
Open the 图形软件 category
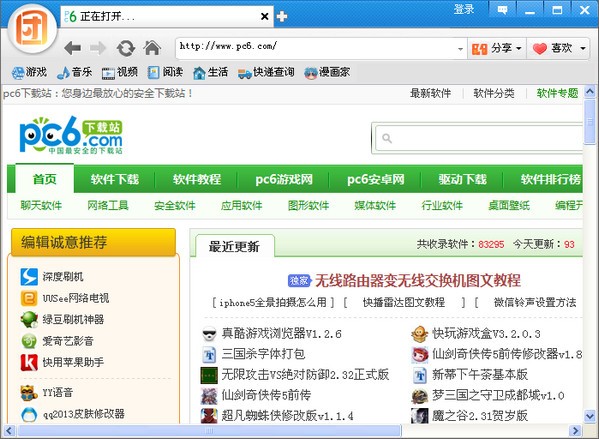point(308,206)
